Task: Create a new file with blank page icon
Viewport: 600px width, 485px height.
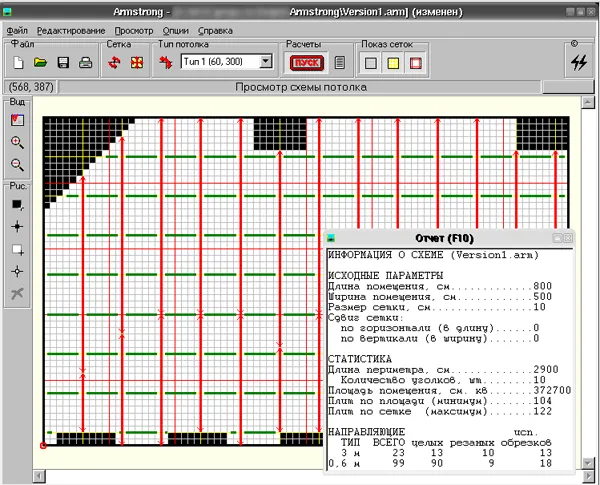Action: click(x=18, y=62)
